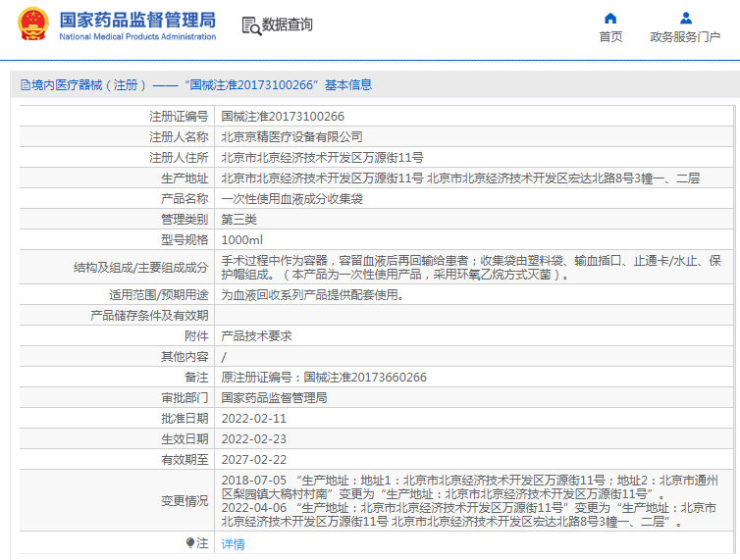This screenshot has width=740, height=560.
Task: Select 为血液回收系列产品提供配套使用 text
Action: (x=312, y=295)
